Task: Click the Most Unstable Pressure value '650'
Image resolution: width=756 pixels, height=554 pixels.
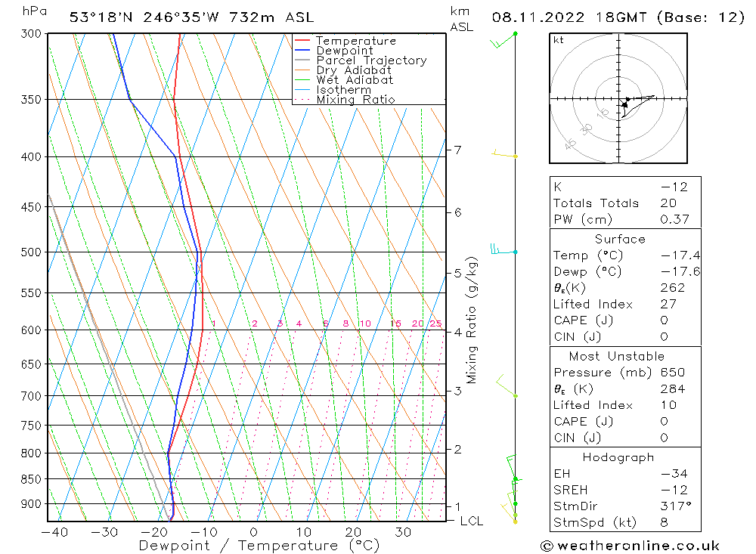Action: coord(672,373)
